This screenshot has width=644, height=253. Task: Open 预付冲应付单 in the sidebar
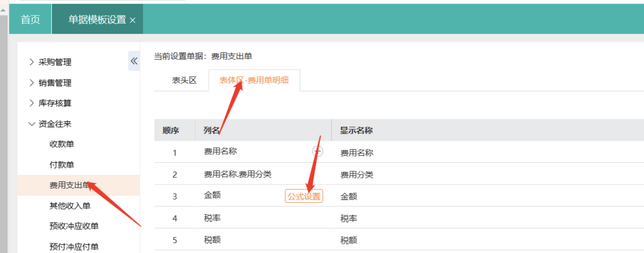coord(74,246)
